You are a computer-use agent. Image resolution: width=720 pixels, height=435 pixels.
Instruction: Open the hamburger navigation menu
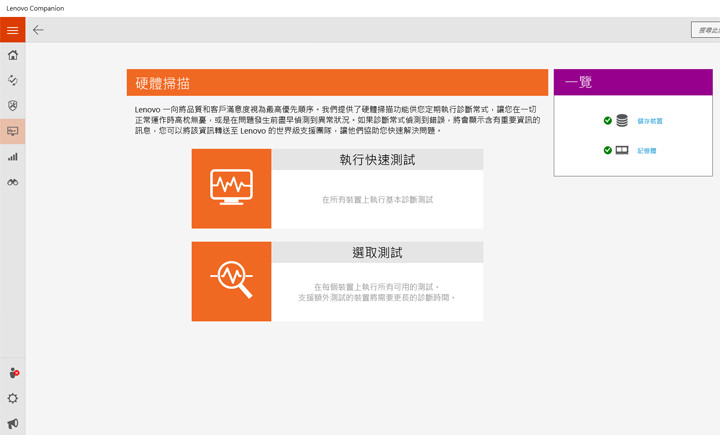click(13, 30)
